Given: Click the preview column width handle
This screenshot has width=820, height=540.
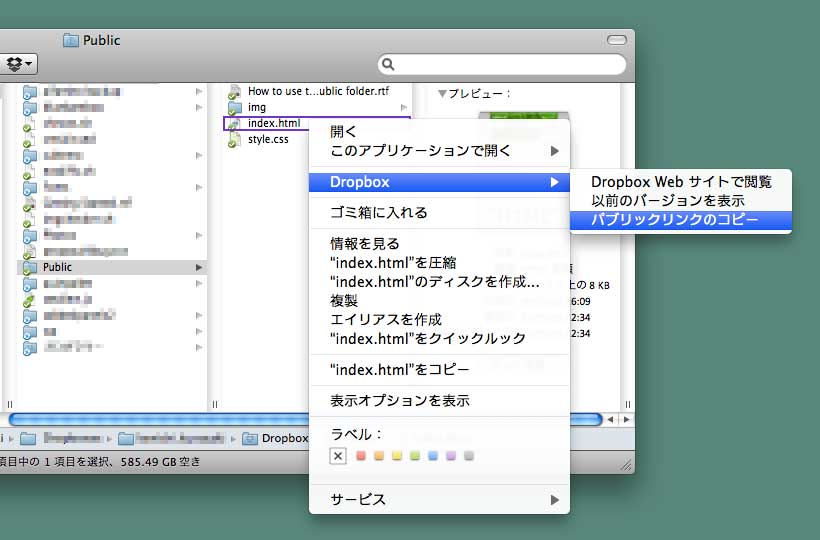Looking at the screenshot, I should [x=628, y=404].
